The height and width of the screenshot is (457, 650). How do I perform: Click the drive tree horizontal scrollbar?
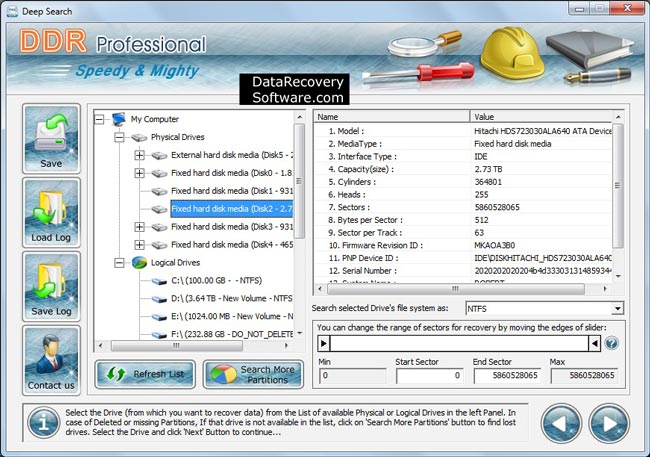[177, 345]
